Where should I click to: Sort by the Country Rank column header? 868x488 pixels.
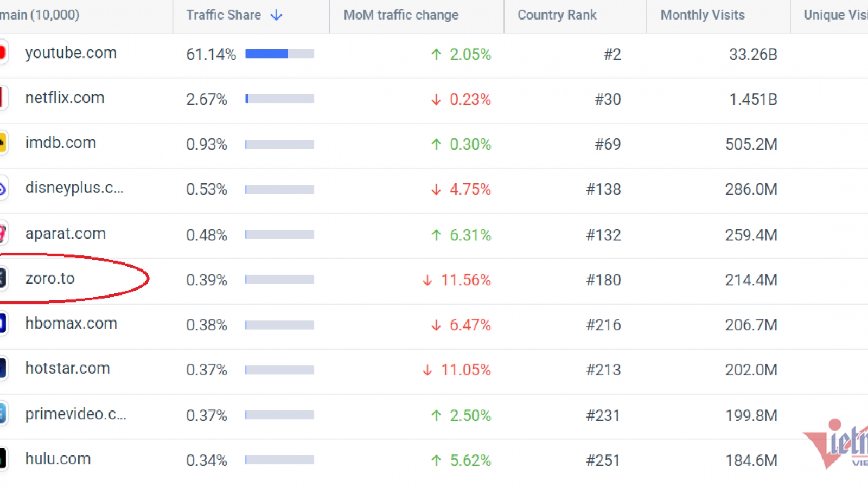(557, 15)
